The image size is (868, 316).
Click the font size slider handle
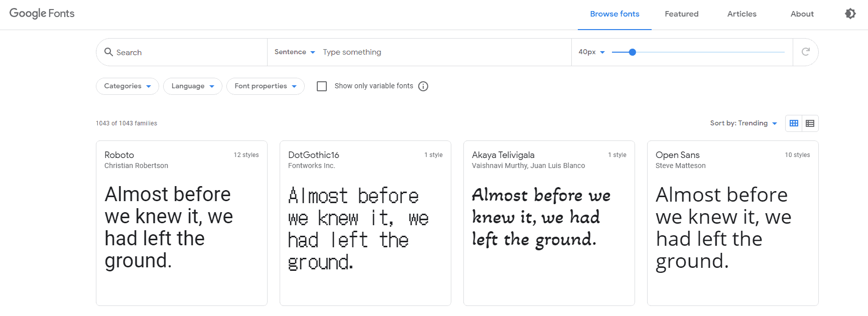coord(633,52)
